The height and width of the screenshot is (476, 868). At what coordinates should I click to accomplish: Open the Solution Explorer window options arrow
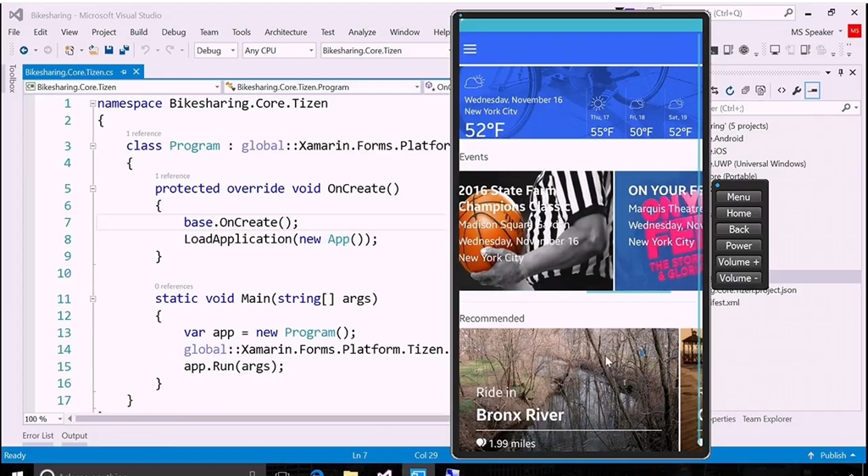(x=828, y=73)
